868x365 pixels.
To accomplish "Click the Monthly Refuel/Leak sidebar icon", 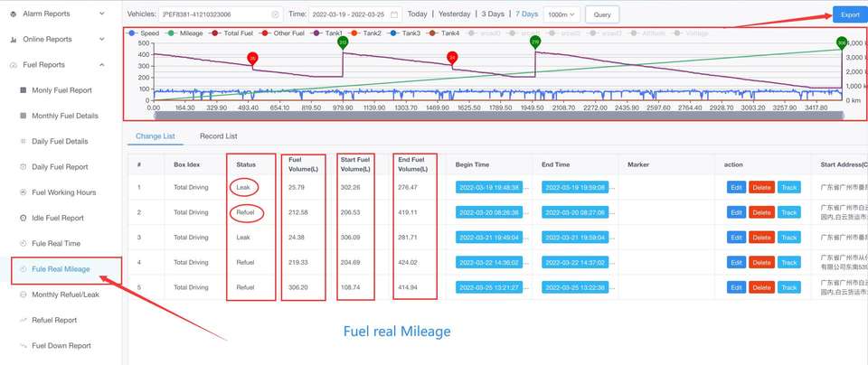I will tap(23, 295).
